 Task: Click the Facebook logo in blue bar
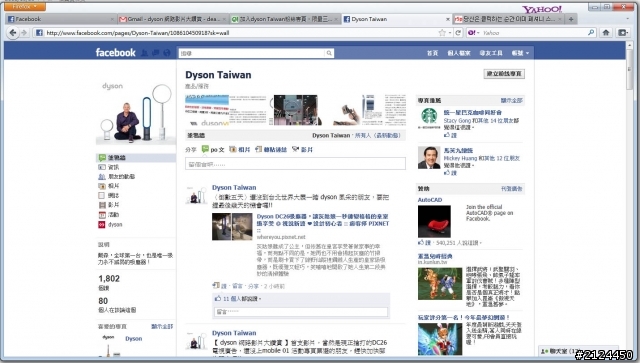(116, 52)
